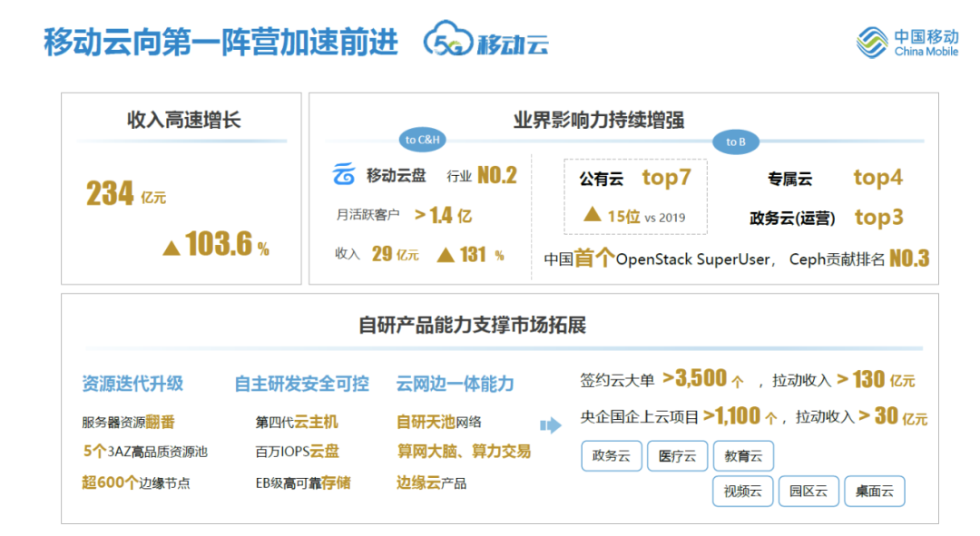Click the 算网大脑、算力交易 line
Screen dimensions: 980x536
[x=464, y=452]
